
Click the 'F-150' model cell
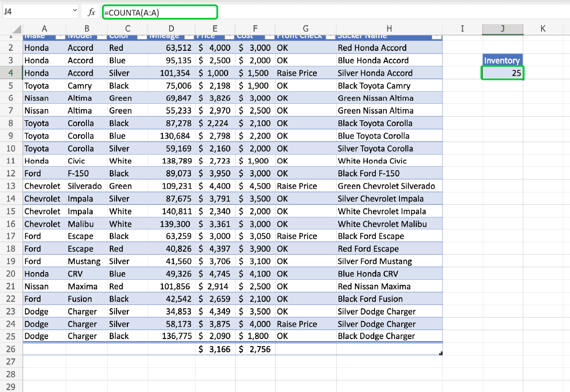(x=87, y=173)
